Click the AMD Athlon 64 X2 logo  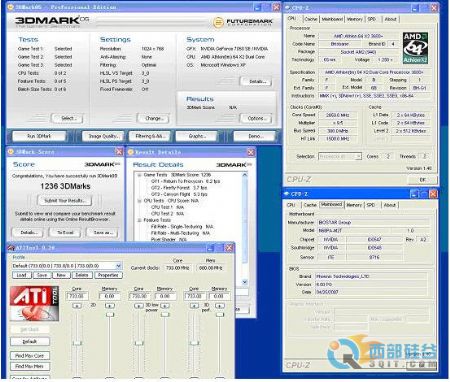[415, 48]
